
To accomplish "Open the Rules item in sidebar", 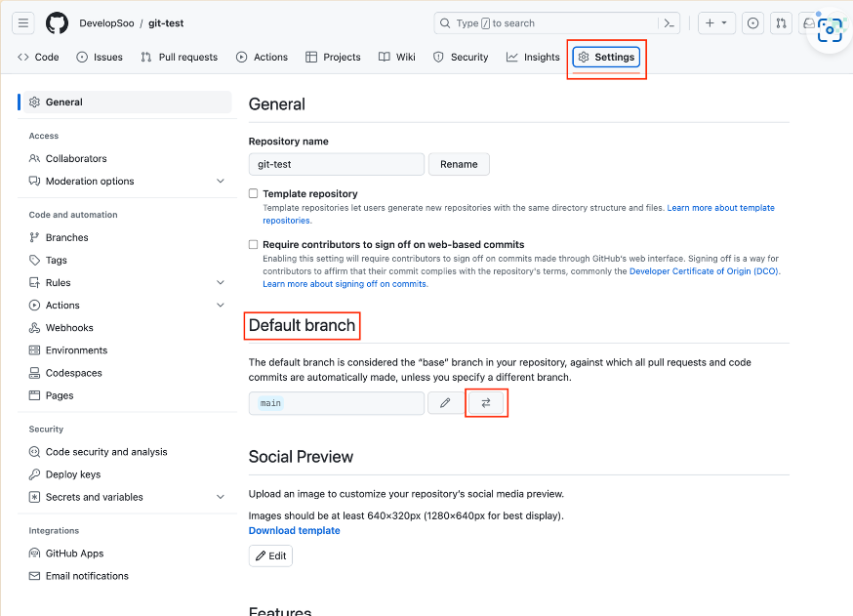I will [x=127, y=282].
